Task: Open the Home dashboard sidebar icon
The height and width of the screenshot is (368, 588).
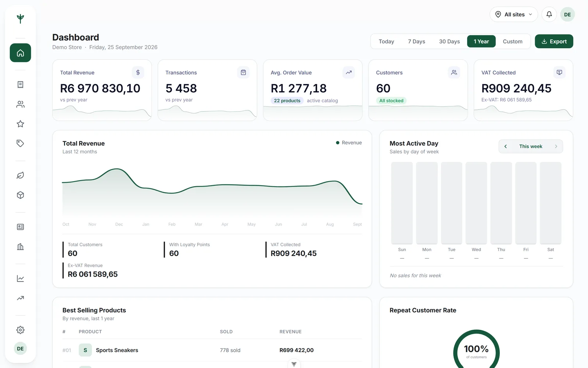Action: (x=20, y=53)
